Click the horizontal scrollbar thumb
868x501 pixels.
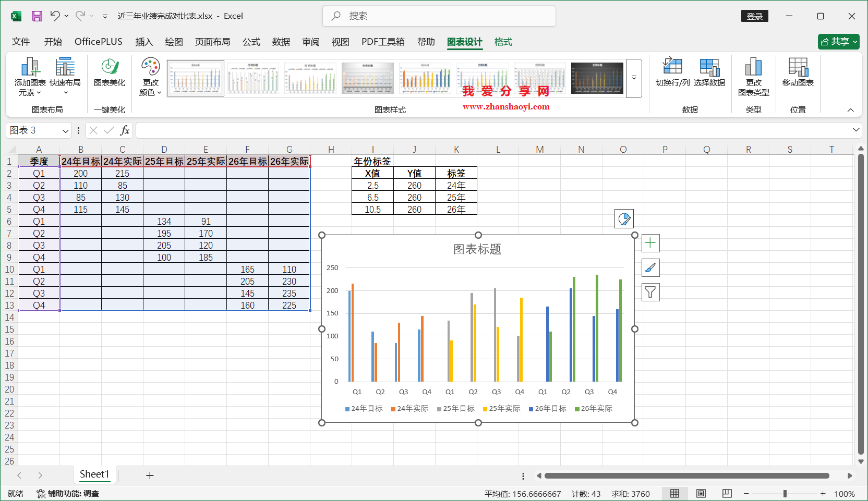(686, 475)
